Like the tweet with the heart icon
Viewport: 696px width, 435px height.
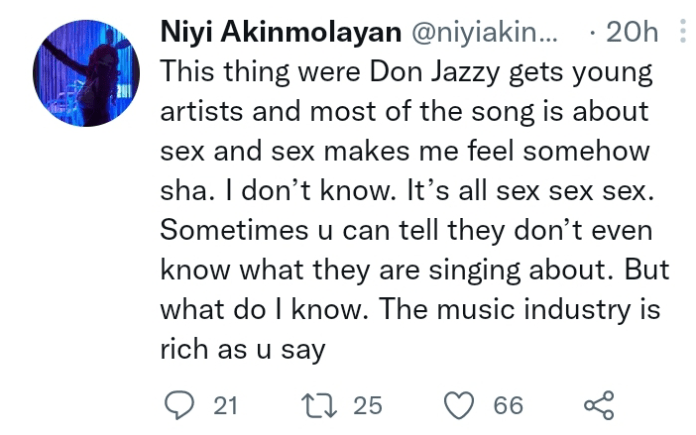coord(458,404)
